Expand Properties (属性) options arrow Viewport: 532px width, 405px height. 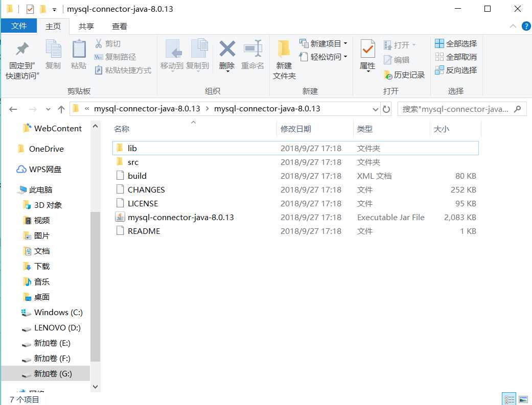[368, 71]
